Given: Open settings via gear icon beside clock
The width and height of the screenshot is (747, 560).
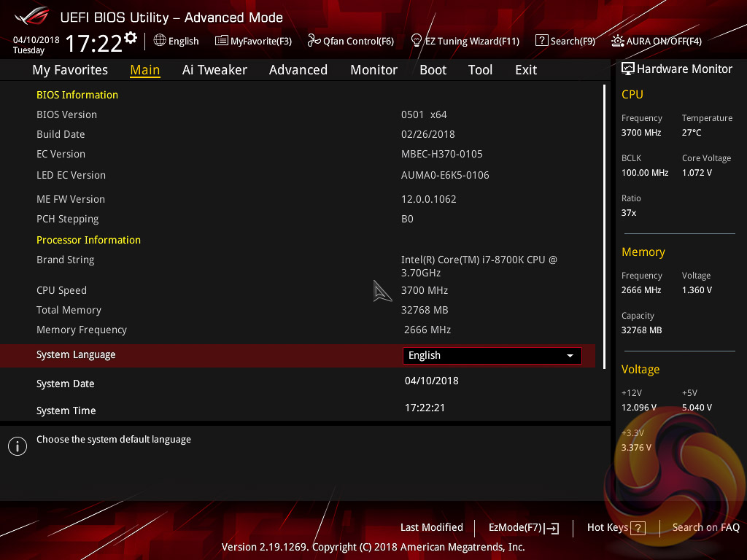Looking at the screenshot, I should (x=131, y=37).
